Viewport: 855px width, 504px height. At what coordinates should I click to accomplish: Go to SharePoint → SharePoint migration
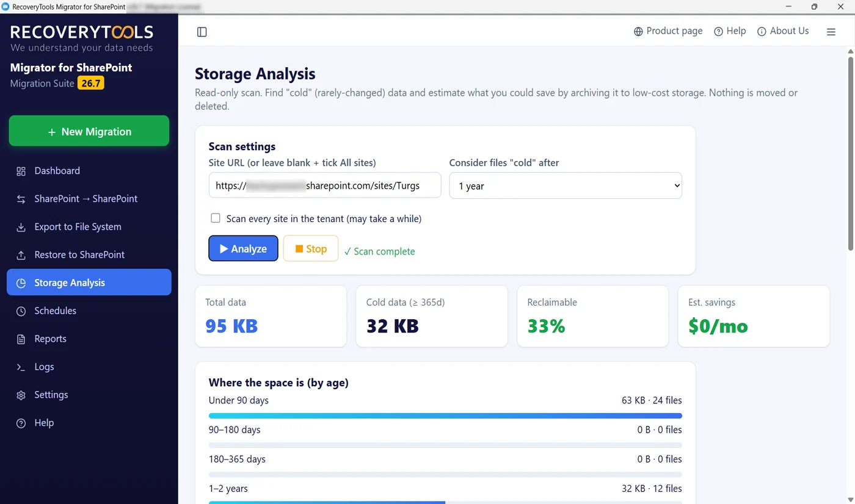point(89,199)
